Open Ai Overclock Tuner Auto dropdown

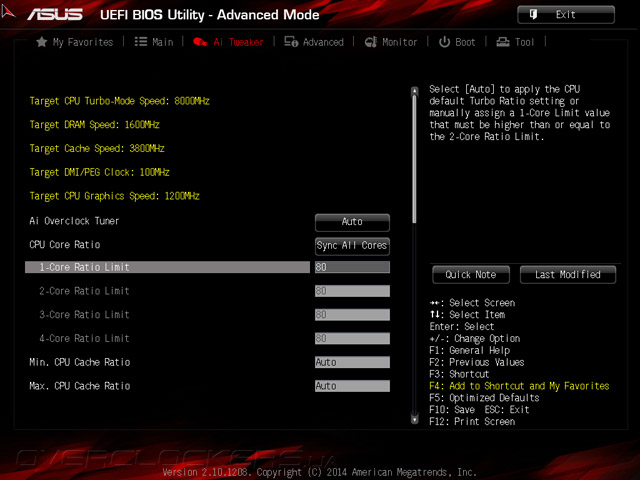352,222
